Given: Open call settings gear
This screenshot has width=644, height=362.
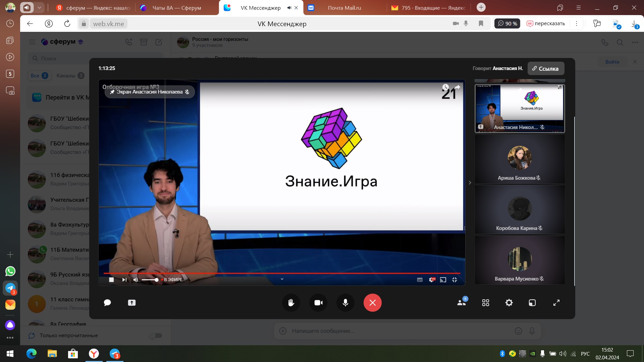Looking at the screenshot, I should pyautogui.click(x=509, y=303).
